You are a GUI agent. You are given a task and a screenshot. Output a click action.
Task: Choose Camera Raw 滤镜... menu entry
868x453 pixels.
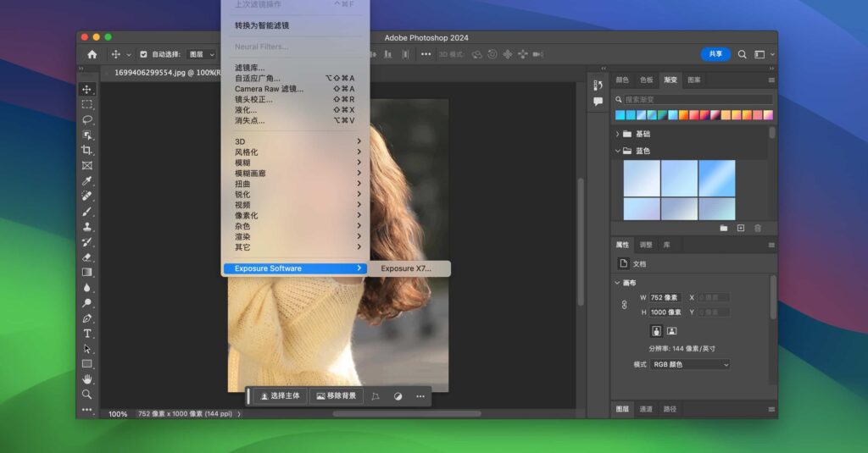click(x=296, y=89)
